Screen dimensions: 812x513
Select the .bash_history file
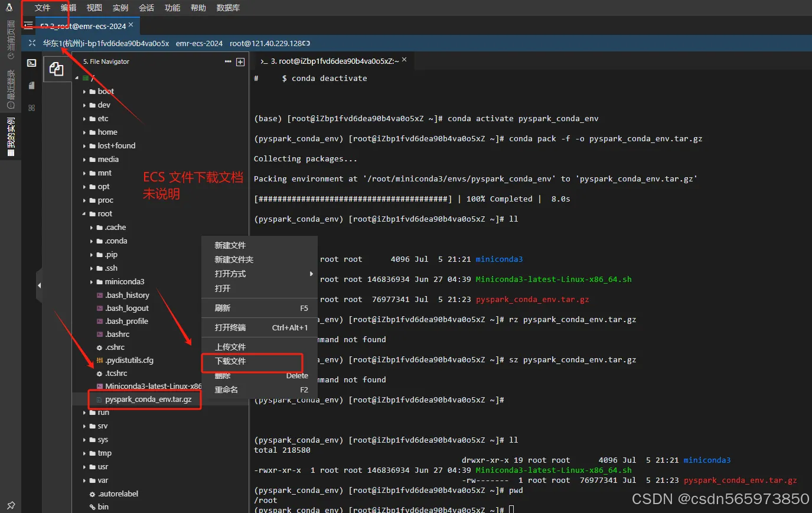[x=127, y=296]
